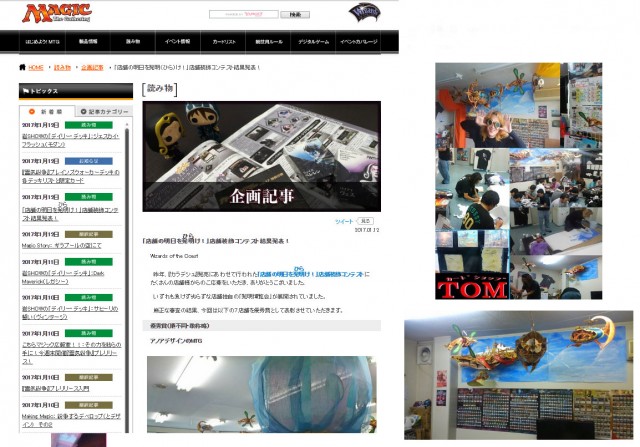This screenshot has height=447, width=640.
Task: Open the 製品情報 navigation item
Action: coord(88,42)
